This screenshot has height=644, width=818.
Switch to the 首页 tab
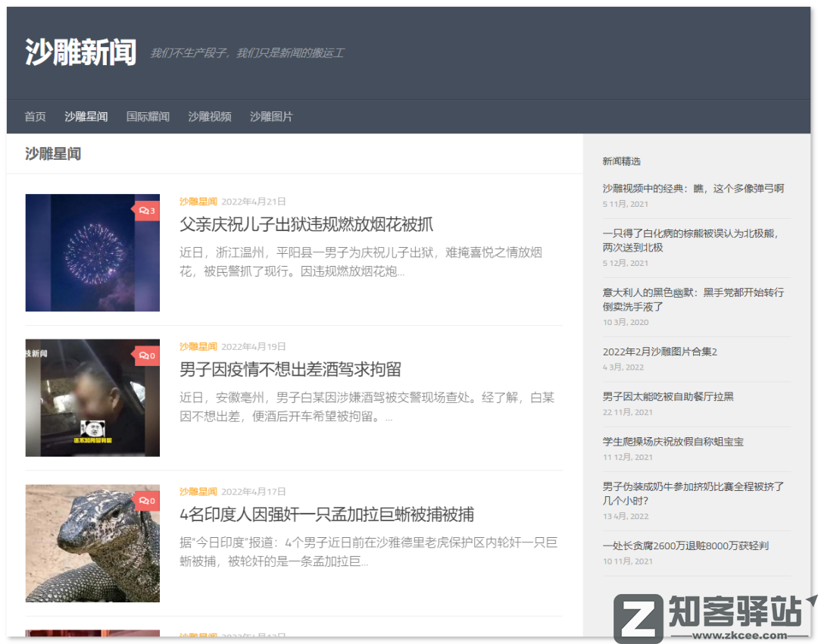click(35, 117)
